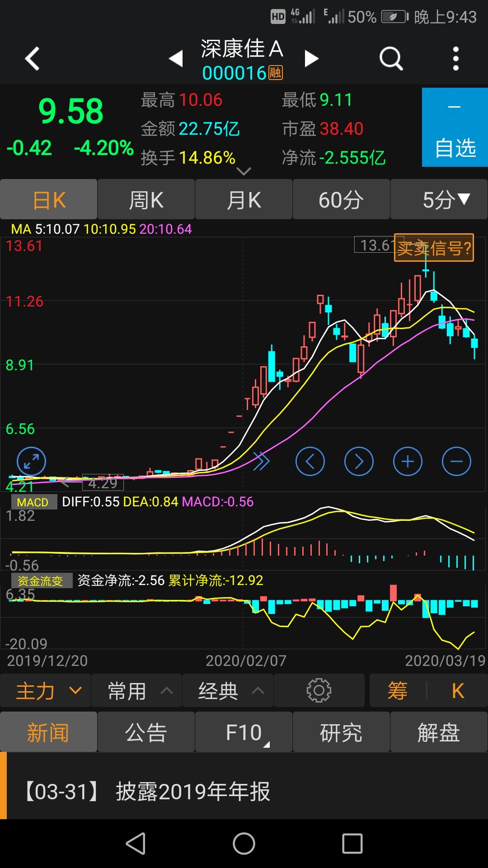The height and width of the screenshot is (868, 488).
Task: Select the 月K chart tab
Action: coord(244,199)
